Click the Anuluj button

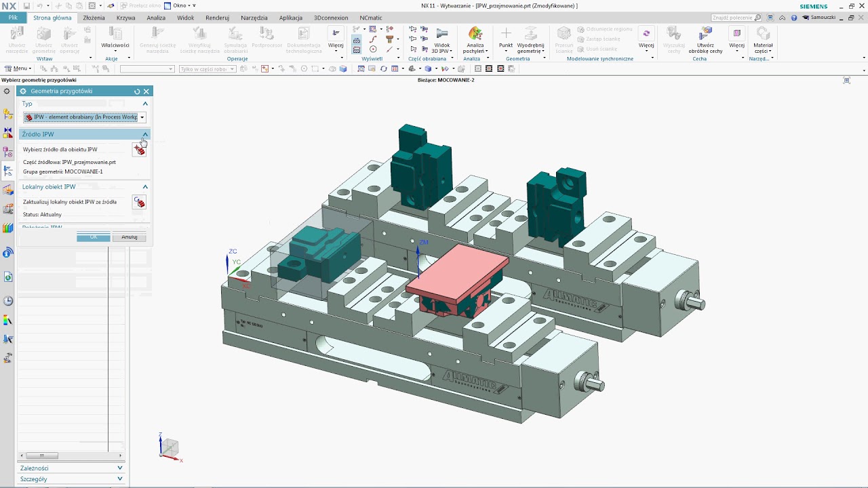130,237
